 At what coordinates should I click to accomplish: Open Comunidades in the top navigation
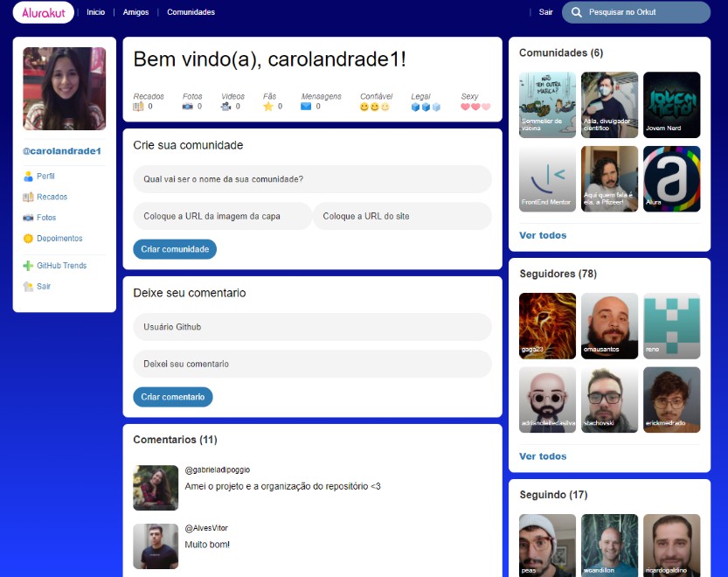[191, 12]
